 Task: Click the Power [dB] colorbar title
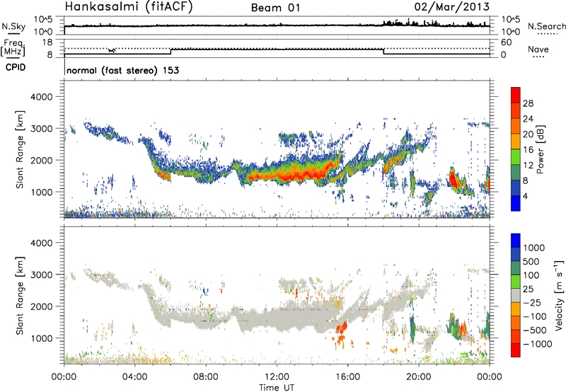click(x=541, y=149)
